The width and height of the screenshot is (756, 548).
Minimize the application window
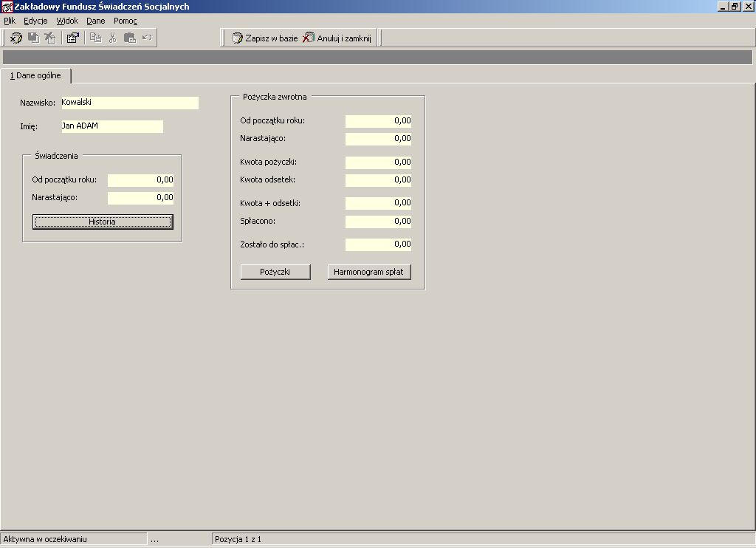point(723,7)
